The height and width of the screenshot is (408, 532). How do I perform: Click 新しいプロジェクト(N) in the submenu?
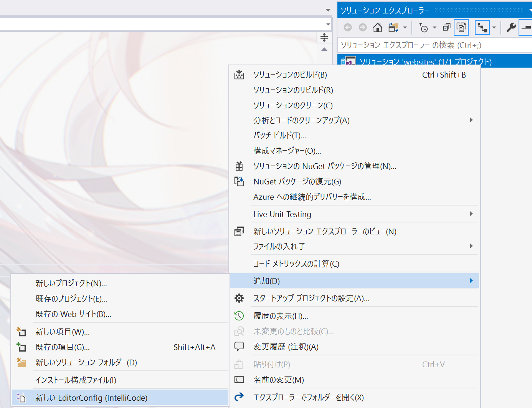coord(70,284)
